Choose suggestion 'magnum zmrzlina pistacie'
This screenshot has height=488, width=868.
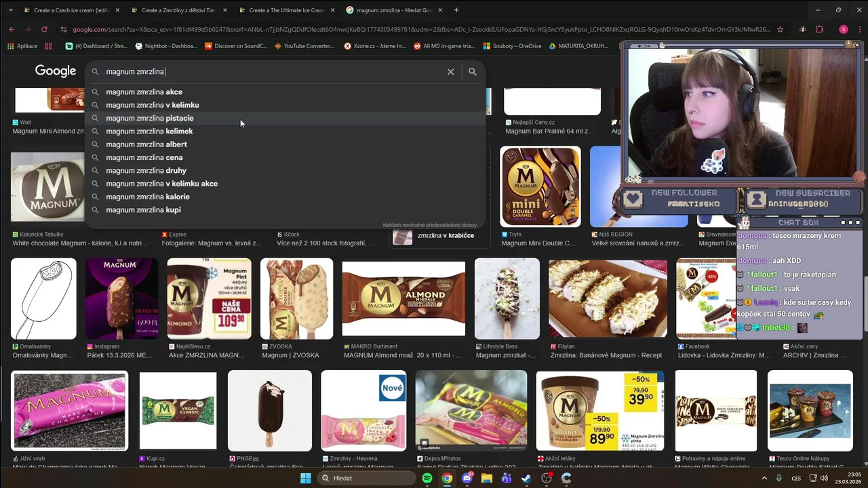(285, 118)
